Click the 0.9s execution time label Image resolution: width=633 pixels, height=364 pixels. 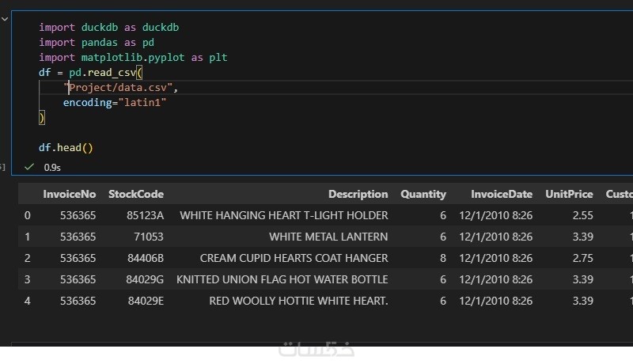52,168
